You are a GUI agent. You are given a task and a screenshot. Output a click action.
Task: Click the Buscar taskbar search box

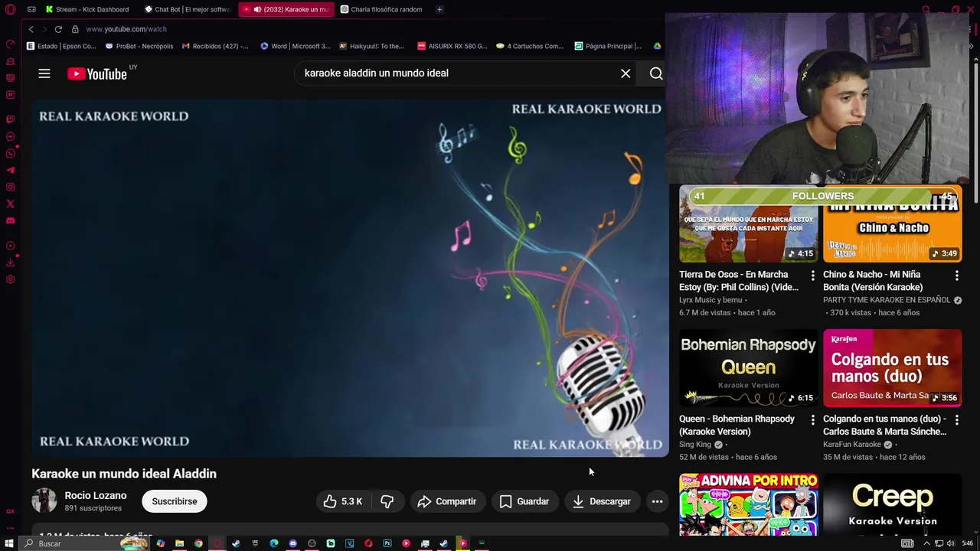[x=84, y=543]
